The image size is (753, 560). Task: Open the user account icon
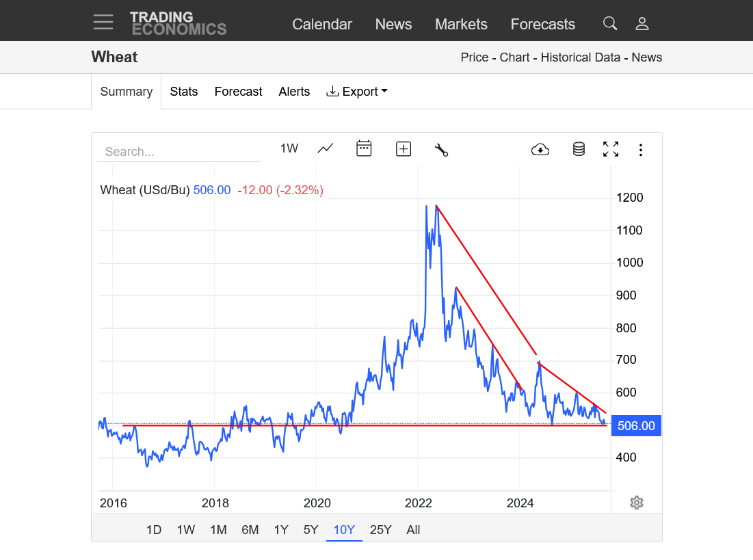[x=642, y=24]
